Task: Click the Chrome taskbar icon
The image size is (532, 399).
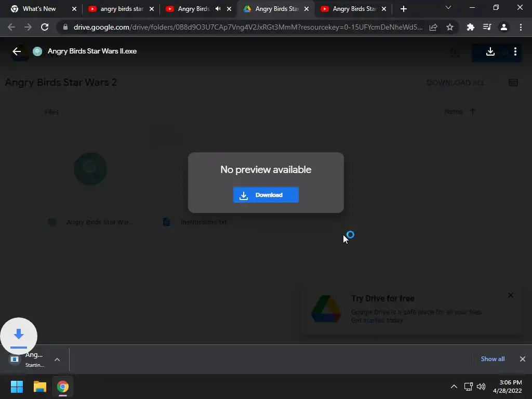Action: click(x=63, y=387)
